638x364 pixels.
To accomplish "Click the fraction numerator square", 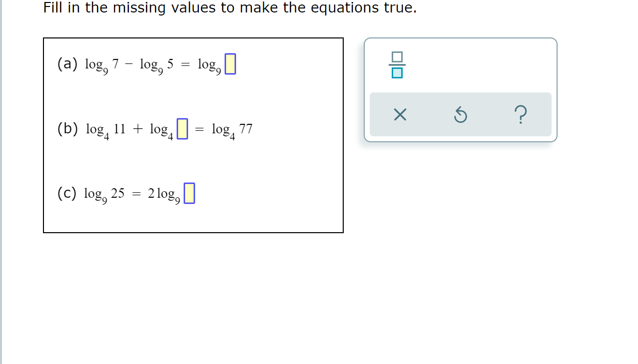I will 397,56.
